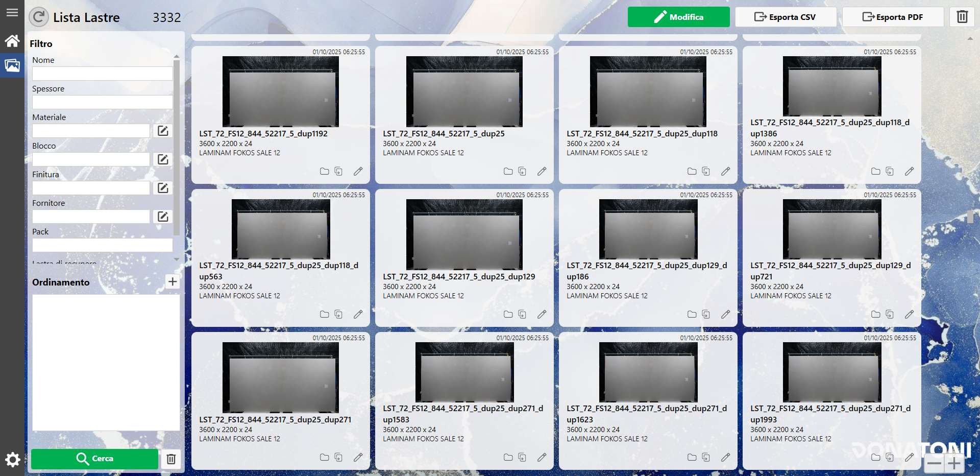Select slab name LST_72_FS12_844_52217_5_dup25_dup129
The width and height of the screenshot is (980, 476).
click(x=459, y=276)
